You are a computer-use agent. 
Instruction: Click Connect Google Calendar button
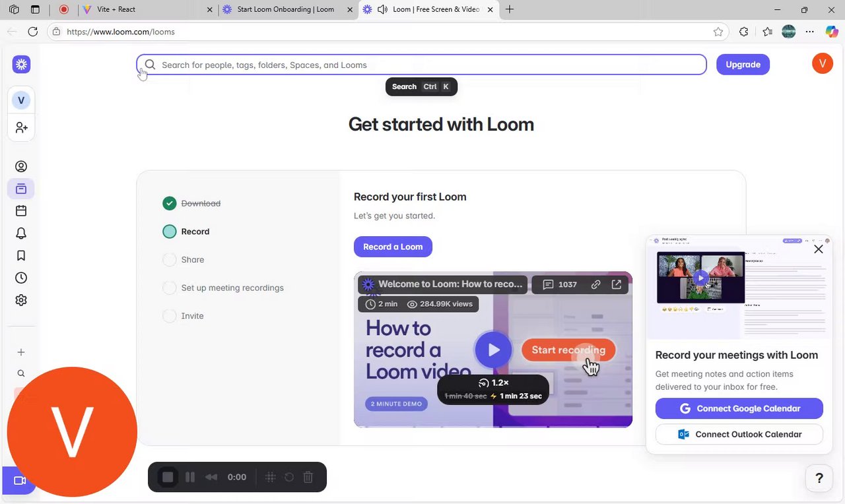pos(739,408)
